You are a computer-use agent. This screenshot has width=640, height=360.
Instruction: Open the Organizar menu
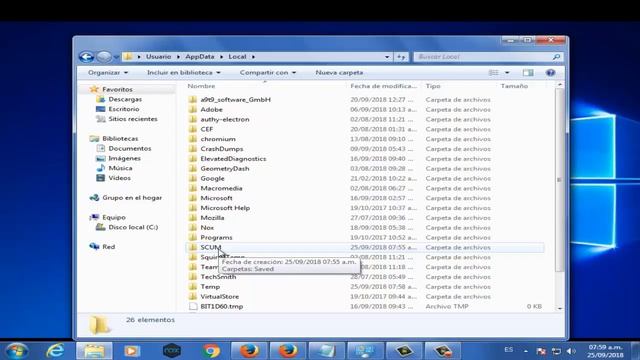tap(108, 73)
